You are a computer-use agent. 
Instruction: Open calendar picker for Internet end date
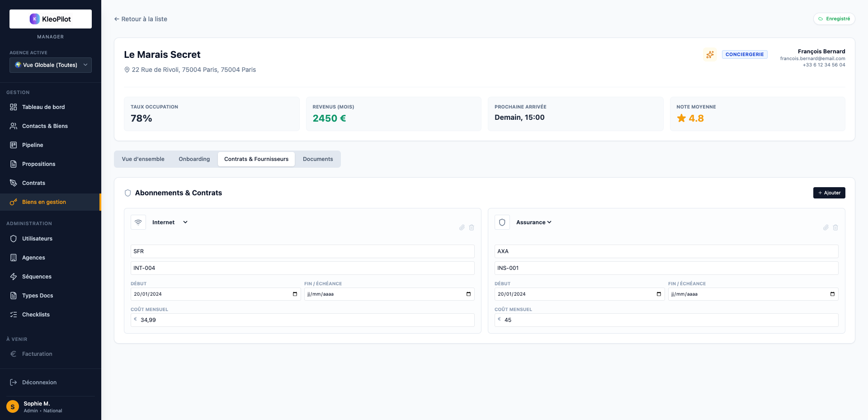pyautogui.click(x=468, y=294)
